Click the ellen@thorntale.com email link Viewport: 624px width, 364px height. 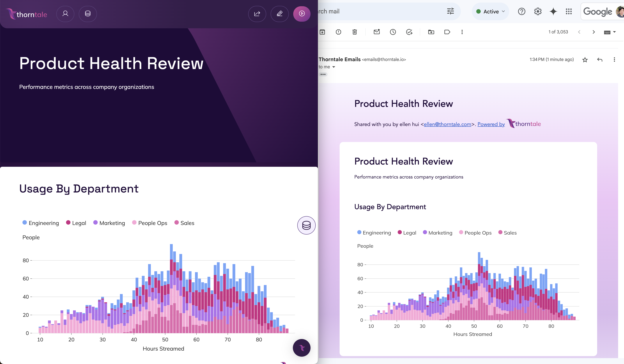[x=447, y=124]
